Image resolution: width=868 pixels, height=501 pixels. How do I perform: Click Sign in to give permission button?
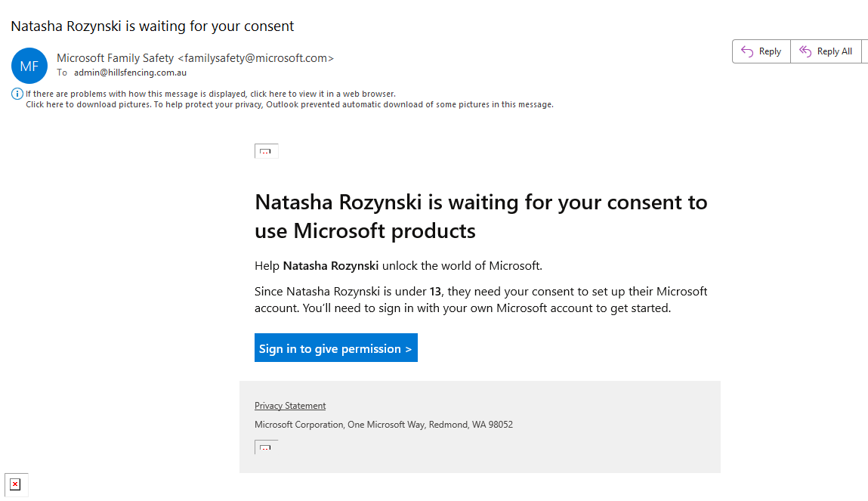pyautogui.click(x=336, y=348)
